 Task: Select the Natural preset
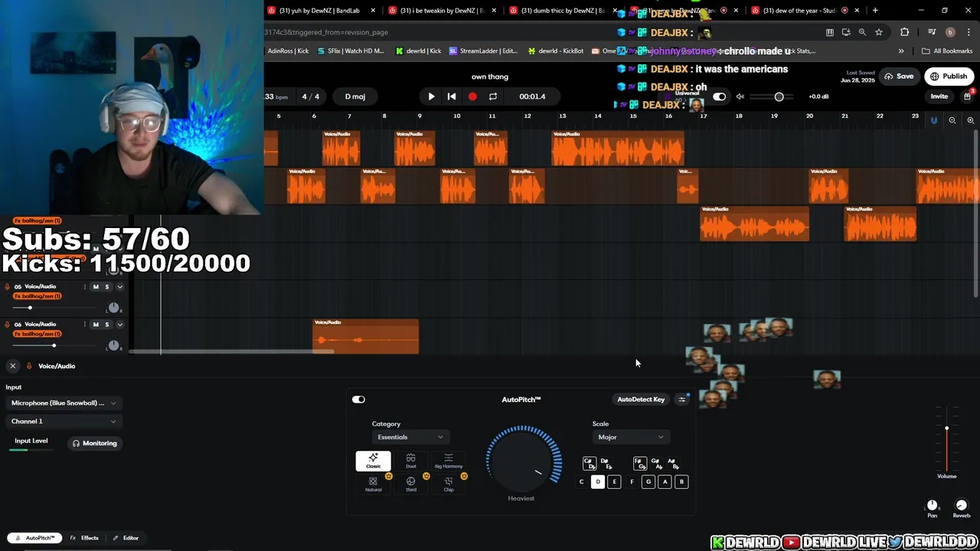pyautogui.click(x=373, y=484)
